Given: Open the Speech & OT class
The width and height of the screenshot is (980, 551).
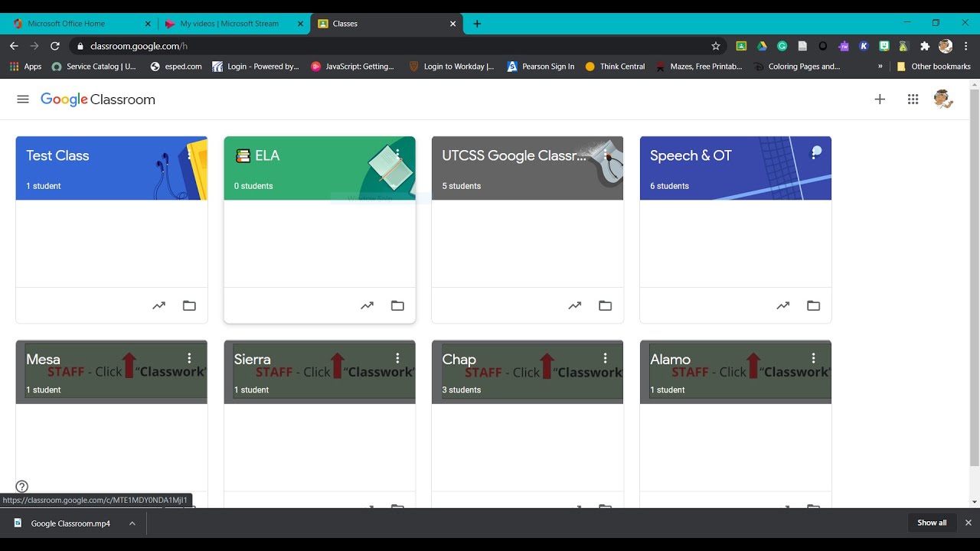Looking at the screenshot, I should tap(691, 155).
